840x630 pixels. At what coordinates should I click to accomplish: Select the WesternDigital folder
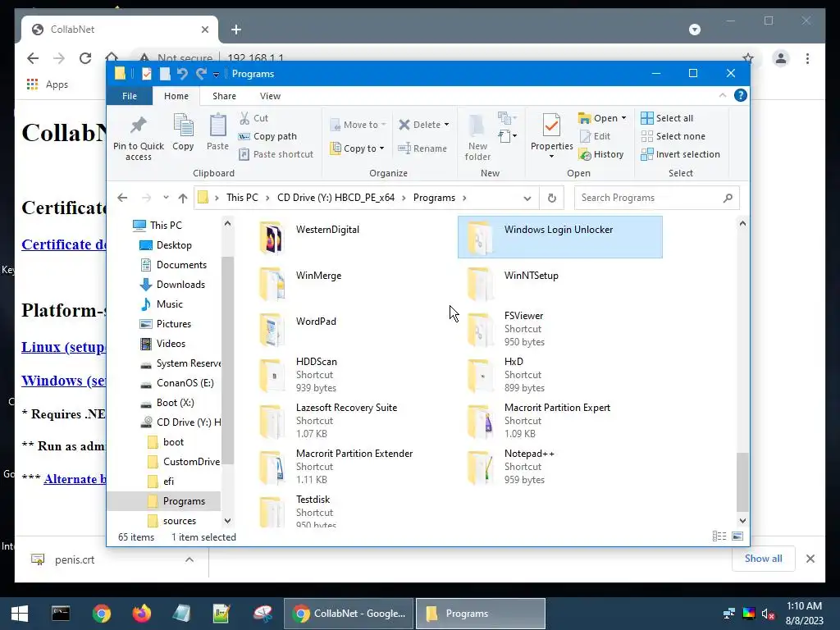click(353, 237)
